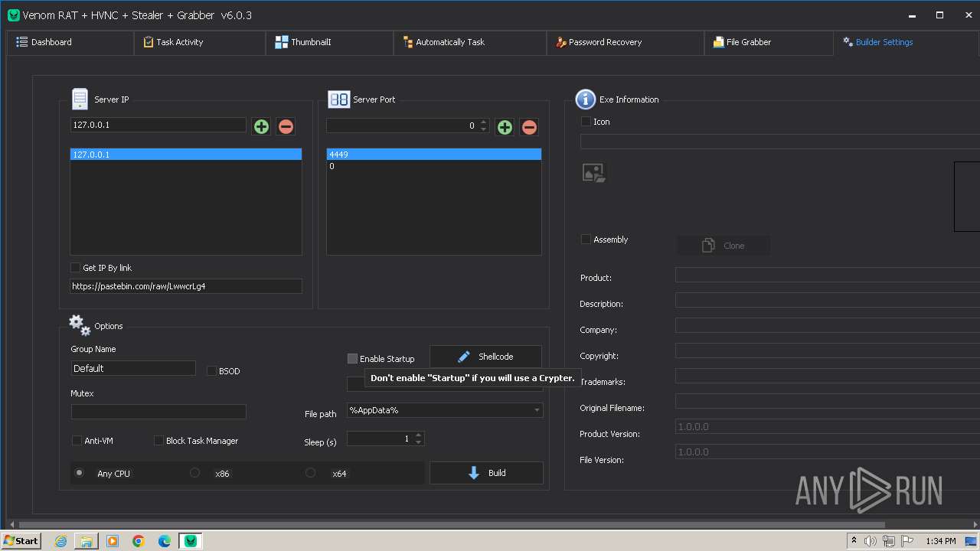
Task: Remove server IP with red minus
Action: [x=286, y=126]
